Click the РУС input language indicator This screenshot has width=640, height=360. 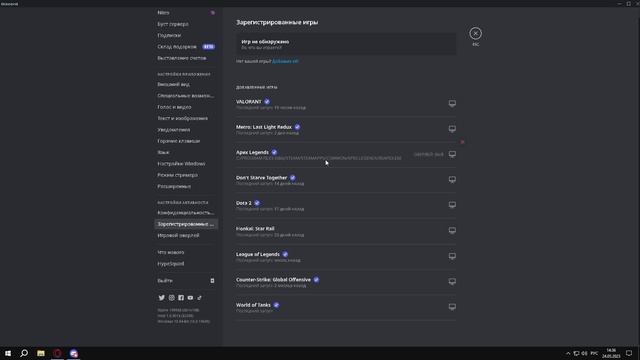coord(594,353)
